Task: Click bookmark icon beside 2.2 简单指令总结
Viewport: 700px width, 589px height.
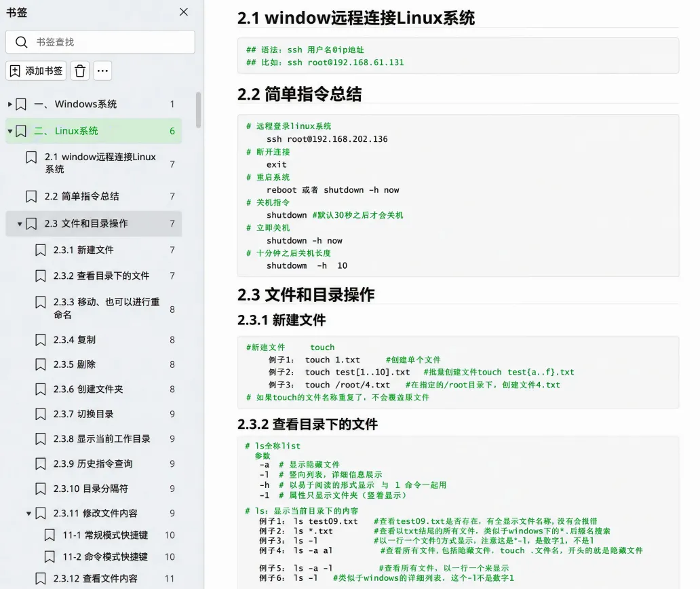Action: 31,197
